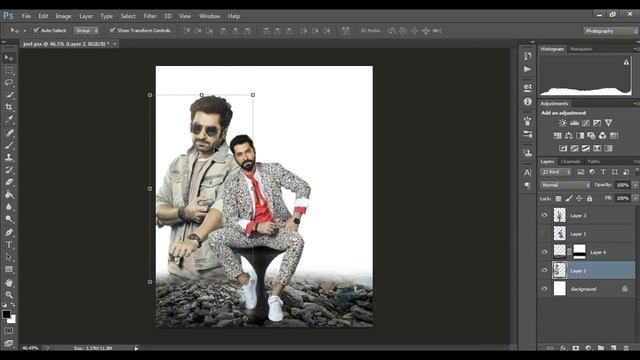Switch to the Paths tab
The height and width of the screenshot is (360, 640).
[593, 162]
